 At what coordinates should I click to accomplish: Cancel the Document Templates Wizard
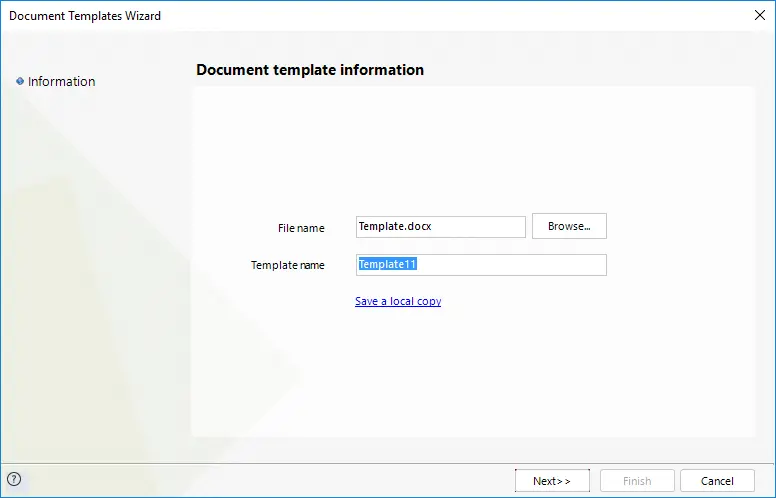click(717, 481)
